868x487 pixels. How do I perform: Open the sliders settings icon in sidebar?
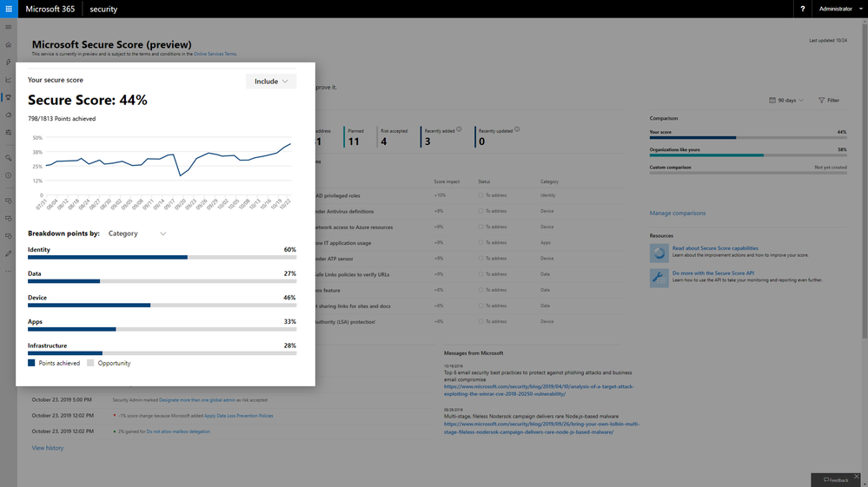[x=9, y=133]
